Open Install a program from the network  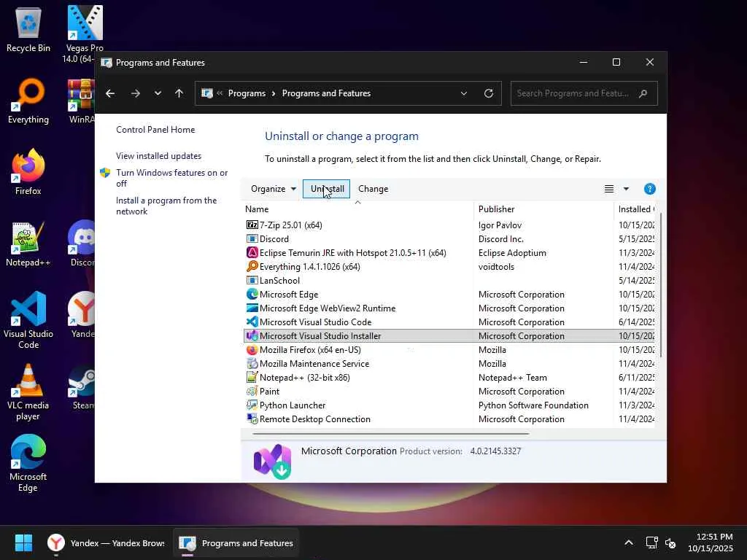tap(166, 206)
